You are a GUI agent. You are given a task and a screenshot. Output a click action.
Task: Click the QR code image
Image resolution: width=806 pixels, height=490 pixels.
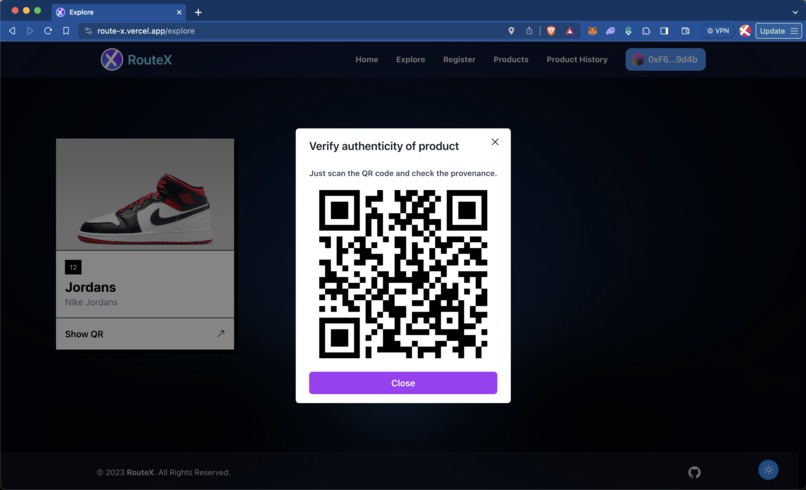click(403, 274)
